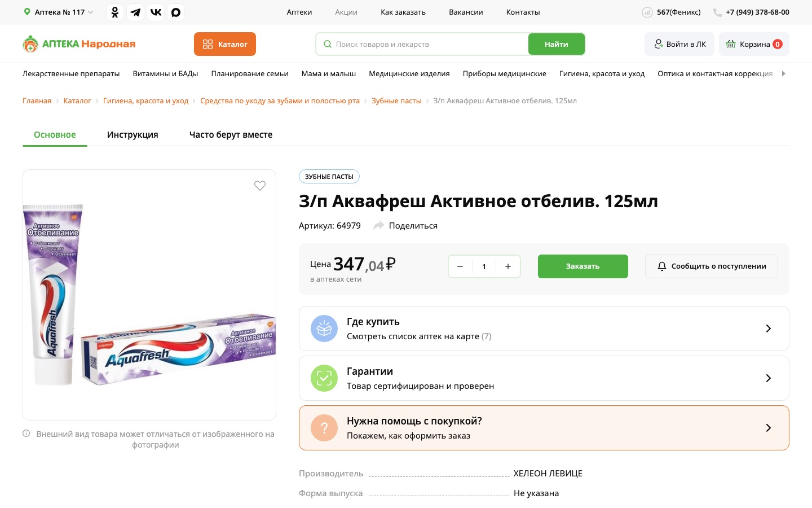Viewport: 812px width, 508px height.
Task: Open the Корзина cart
Action: click(754, 44)
